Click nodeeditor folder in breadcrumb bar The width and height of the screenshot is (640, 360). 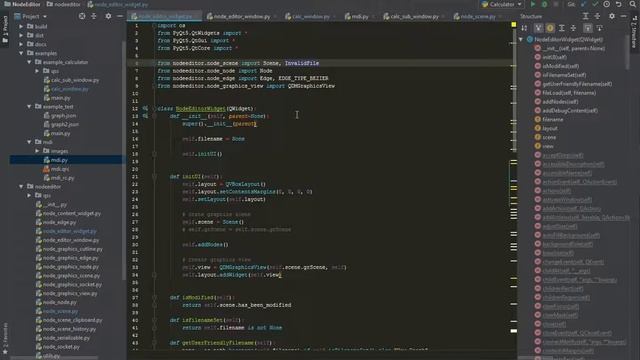(x=64, y=4)
